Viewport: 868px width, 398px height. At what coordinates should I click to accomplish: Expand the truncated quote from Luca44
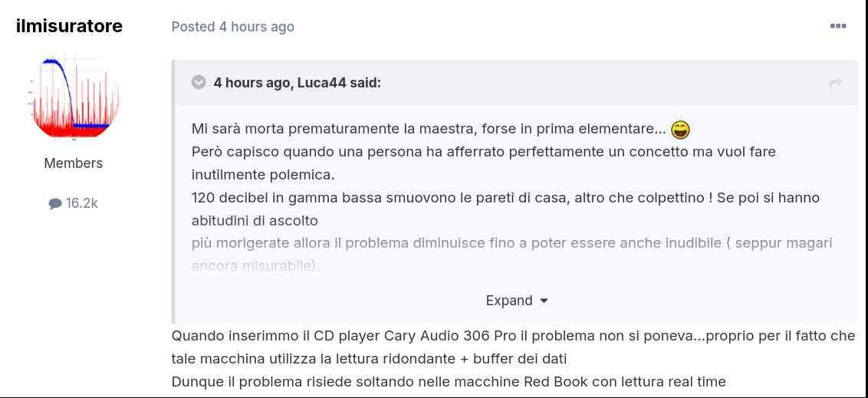(x=509, y=301)
